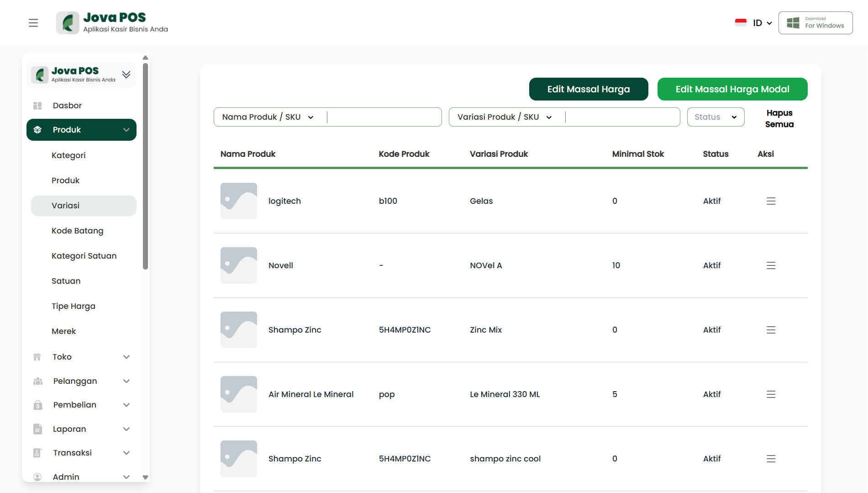Click the logitech product thumbnail image
The image size is (868, 493).
(239, 201)
